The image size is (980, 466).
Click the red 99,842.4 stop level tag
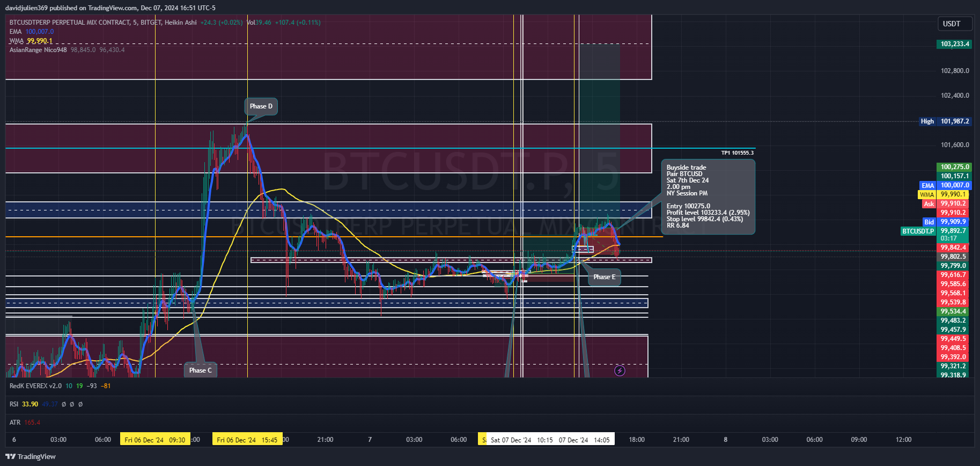pos(953,247)
